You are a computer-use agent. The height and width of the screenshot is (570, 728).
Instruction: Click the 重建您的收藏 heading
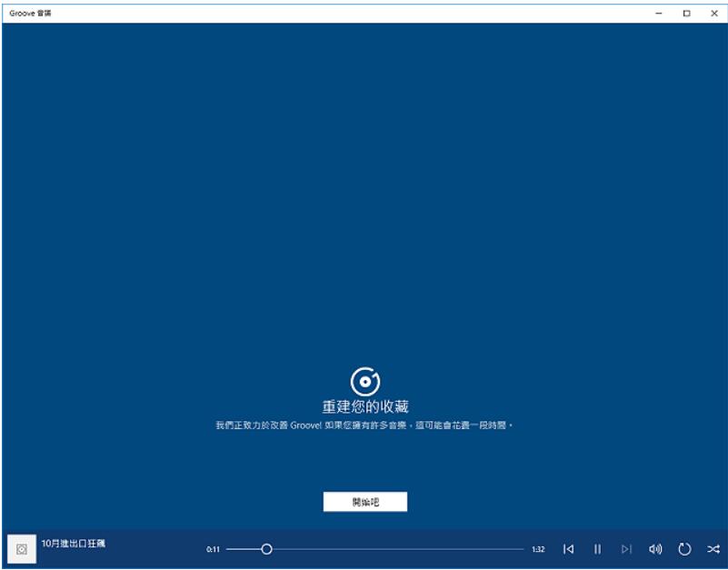click(x=365, y=406)
